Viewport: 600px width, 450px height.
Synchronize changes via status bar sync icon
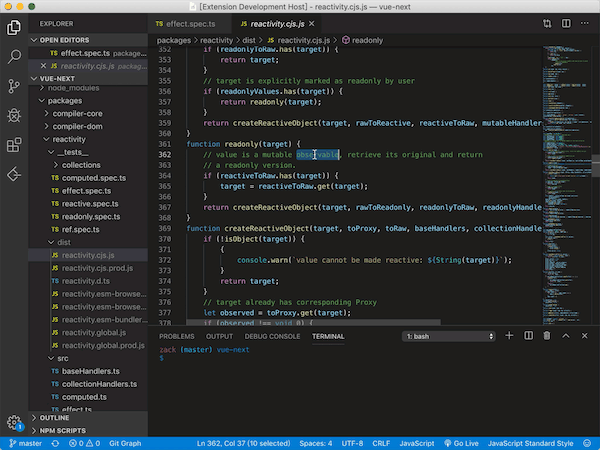click(55, 443)
